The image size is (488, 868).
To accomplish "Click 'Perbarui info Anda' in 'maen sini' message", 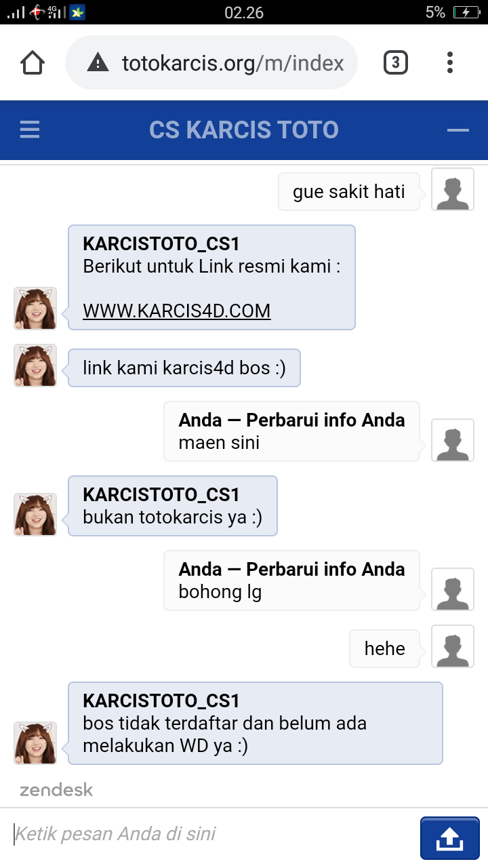I will (x=325, y=420).
